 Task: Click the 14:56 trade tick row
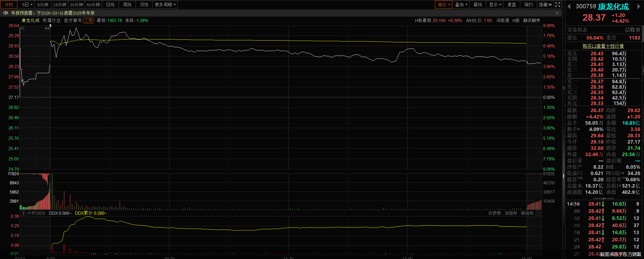603,204
